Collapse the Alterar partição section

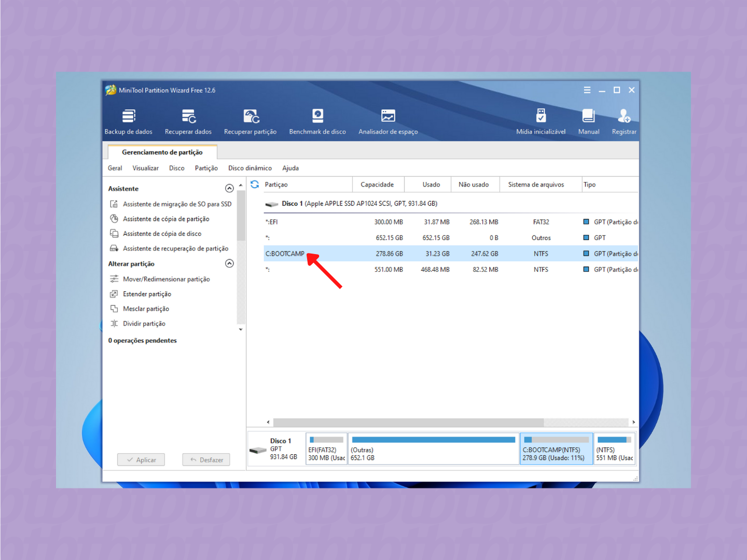pos(229,263)
